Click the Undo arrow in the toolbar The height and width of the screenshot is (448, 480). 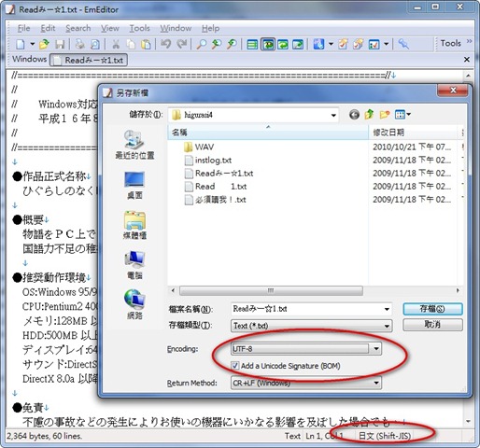(166, 44)
